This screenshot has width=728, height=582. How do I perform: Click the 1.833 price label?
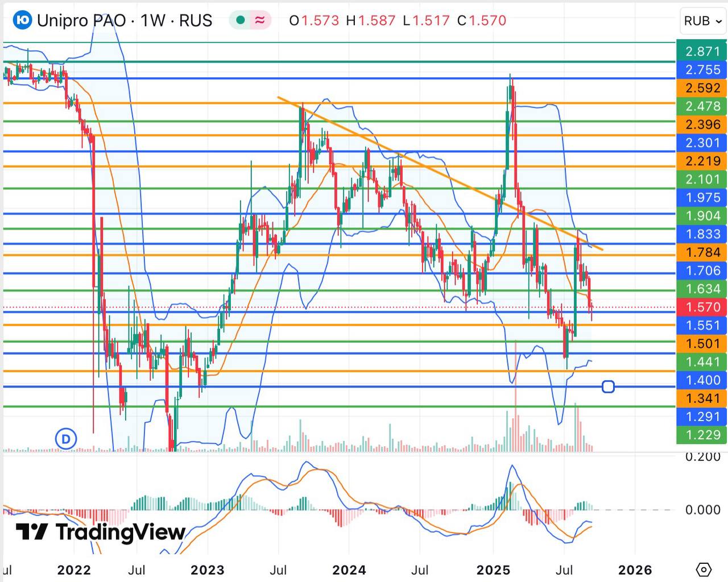point(702,234)
